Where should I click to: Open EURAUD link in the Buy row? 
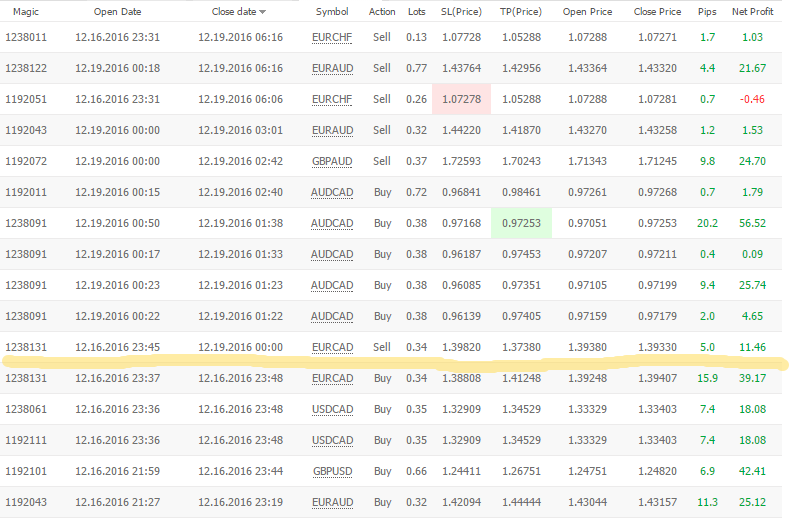[x=332, y=502]
